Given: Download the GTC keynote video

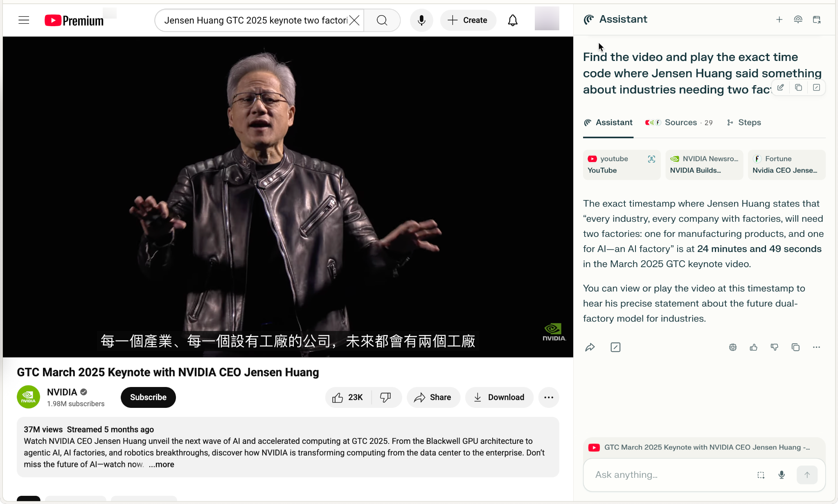Looking at the screenshot, I should (x=499, y=397).
